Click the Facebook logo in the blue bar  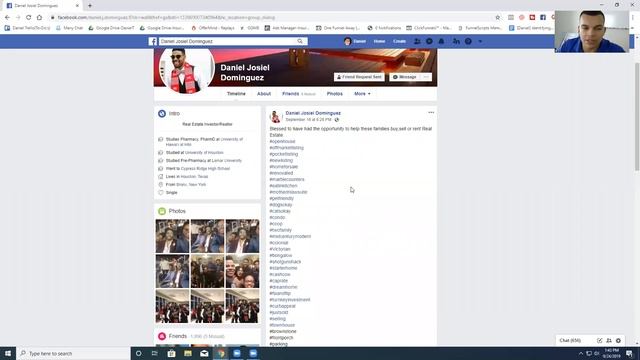click(153, 41)
